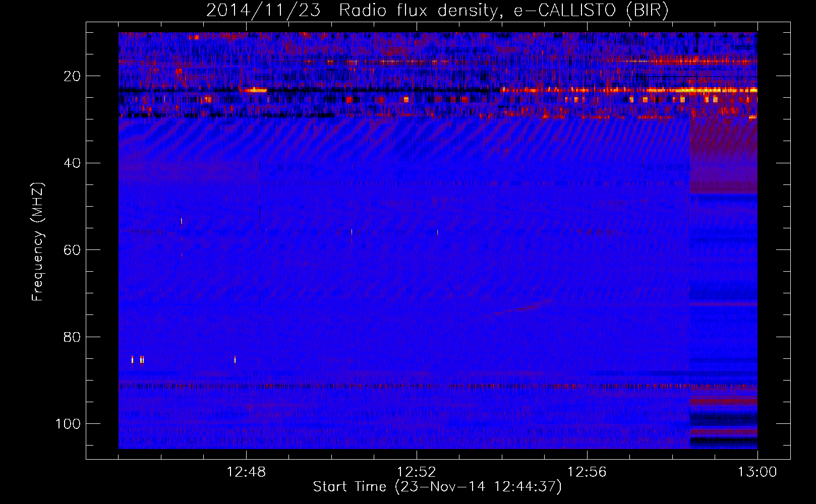Click the 'Frequency (MHZ)' axis label

click(x=38, y=242)
